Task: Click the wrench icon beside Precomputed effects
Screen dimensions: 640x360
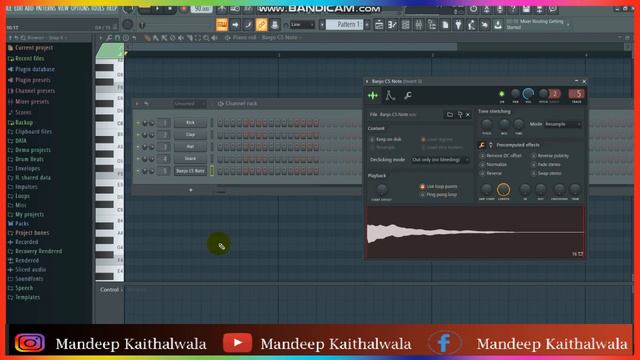Action: 482,145
